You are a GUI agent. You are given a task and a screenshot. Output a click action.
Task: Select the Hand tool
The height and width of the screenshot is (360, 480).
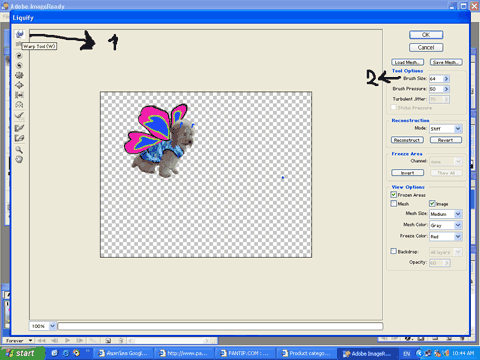[x=19, y=159]
